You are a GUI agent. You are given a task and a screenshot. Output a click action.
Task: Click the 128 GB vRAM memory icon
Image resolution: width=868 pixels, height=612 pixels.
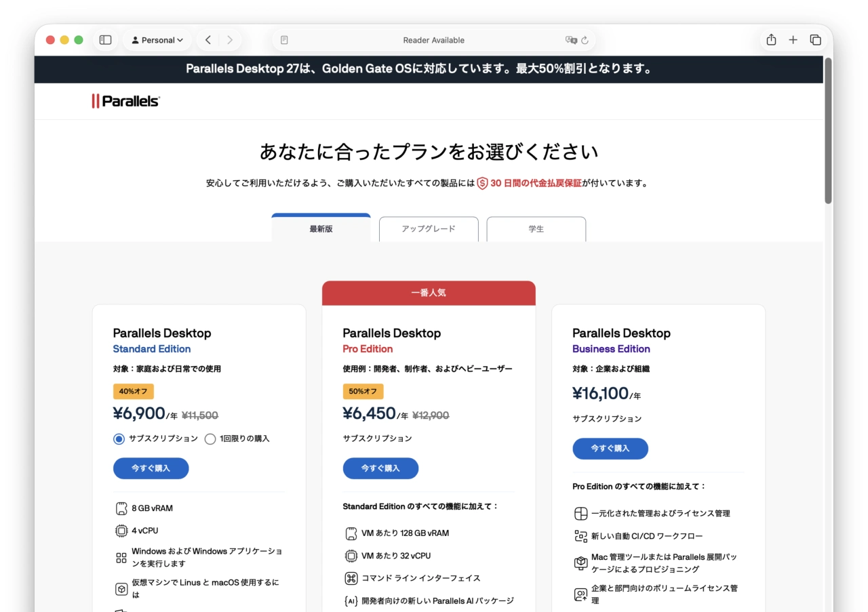[351, 533]
